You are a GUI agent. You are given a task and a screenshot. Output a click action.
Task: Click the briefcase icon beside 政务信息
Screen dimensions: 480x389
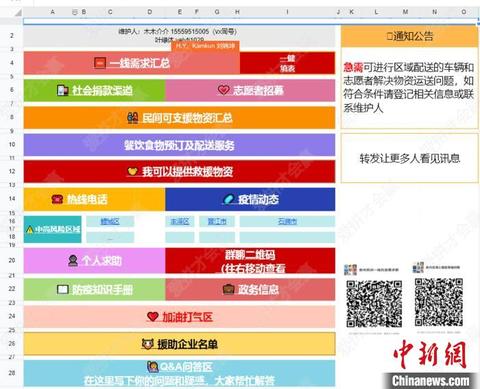pos(229,289)
